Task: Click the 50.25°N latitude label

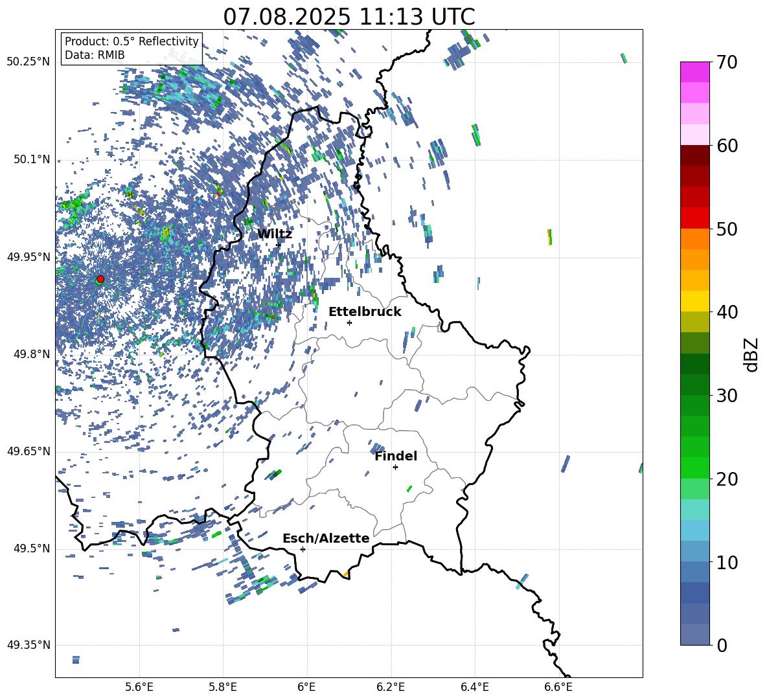Action: (x=29, y=62)
